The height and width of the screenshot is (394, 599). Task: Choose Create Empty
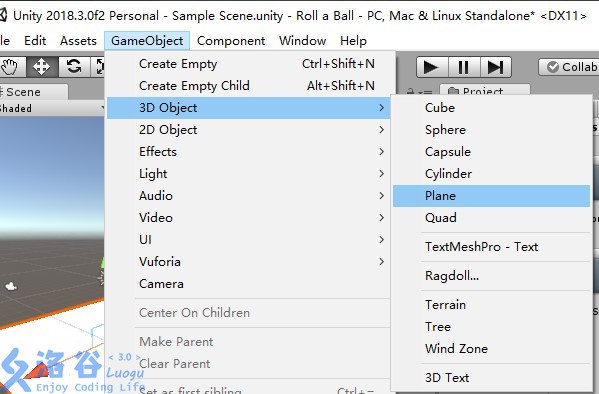coord(248,64)
